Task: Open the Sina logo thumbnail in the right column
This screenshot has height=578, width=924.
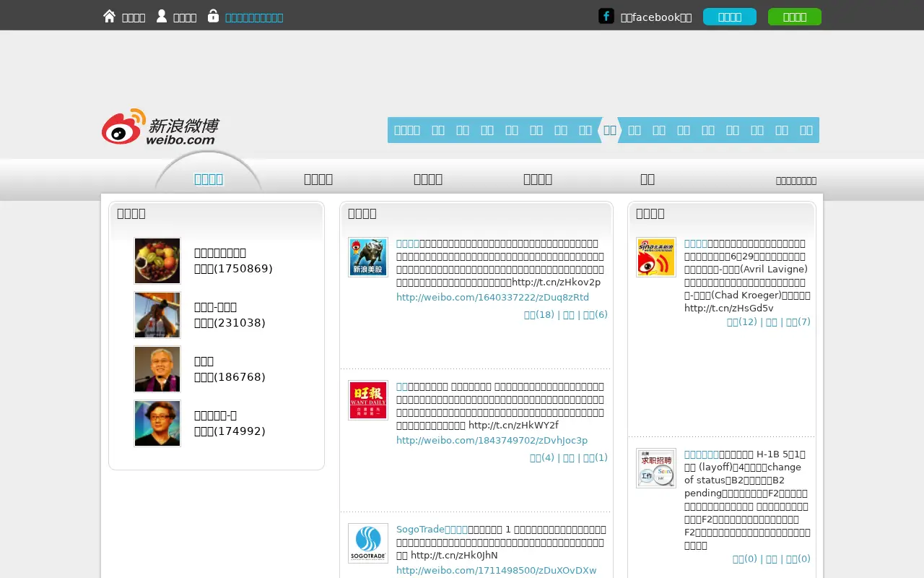Action: [x=656, y=257]
